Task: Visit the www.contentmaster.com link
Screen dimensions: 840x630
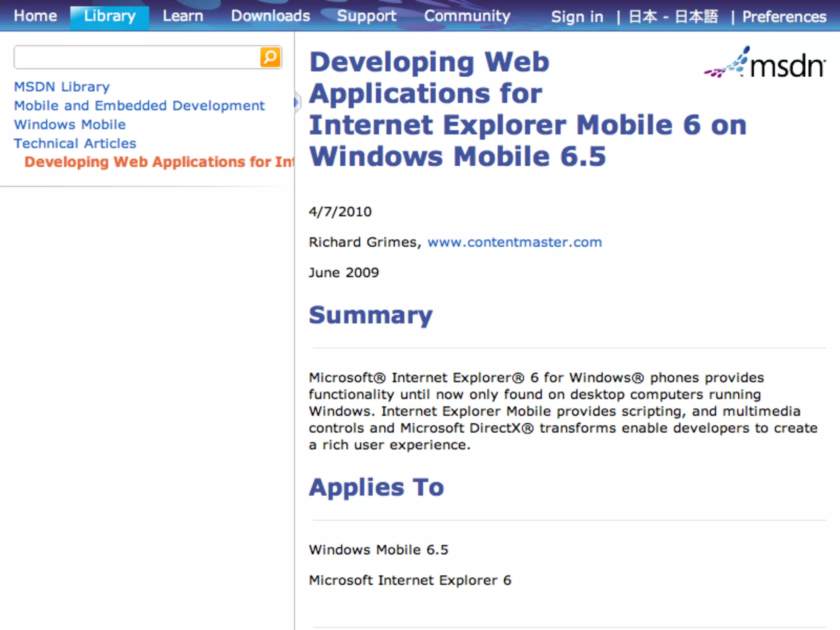Action: (x=514, y=242)
